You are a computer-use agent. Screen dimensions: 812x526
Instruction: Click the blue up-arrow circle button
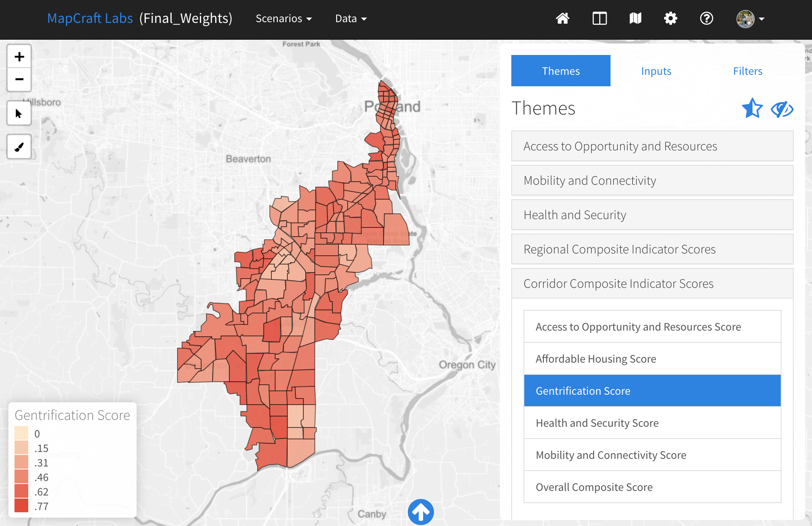[x=420, y=512]
